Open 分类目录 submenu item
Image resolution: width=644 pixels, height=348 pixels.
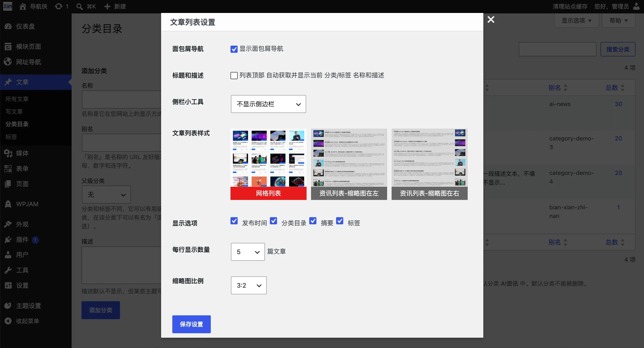tap(17, 124)
